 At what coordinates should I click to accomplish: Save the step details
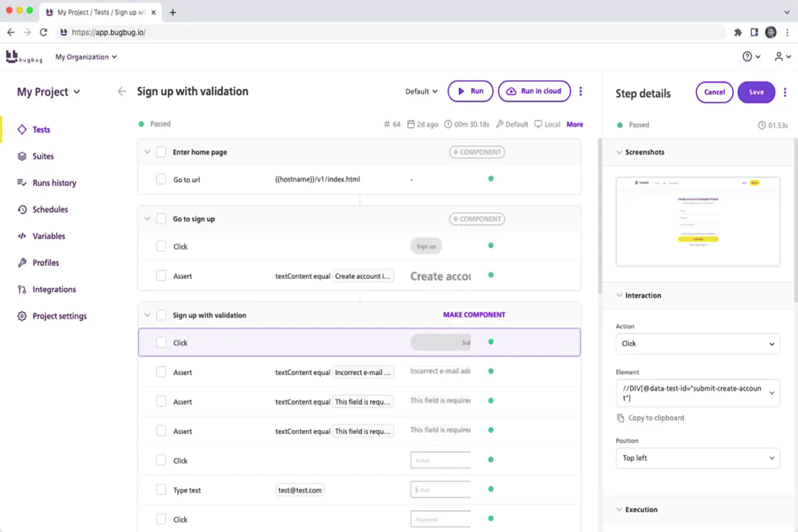point(756,92)
